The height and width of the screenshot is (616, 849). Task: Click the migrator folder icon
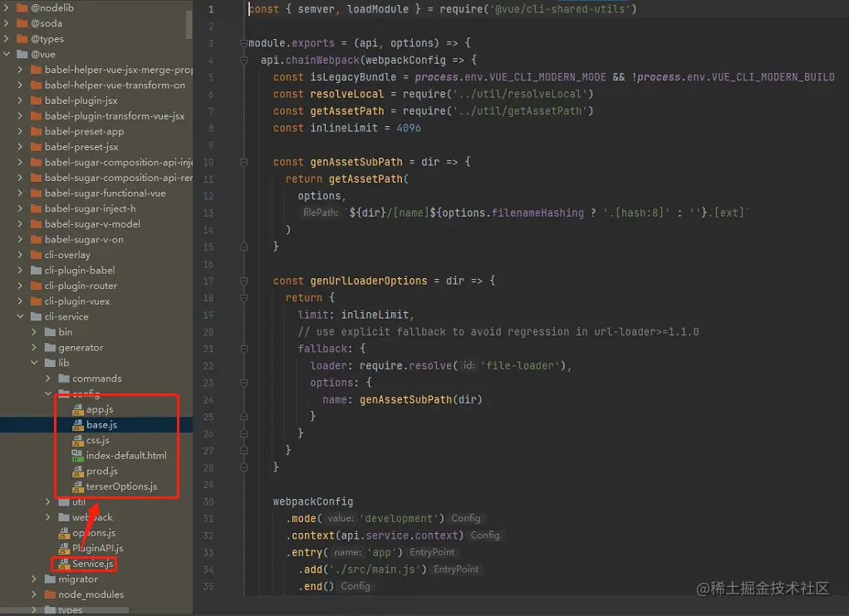(x=50, y=579)
